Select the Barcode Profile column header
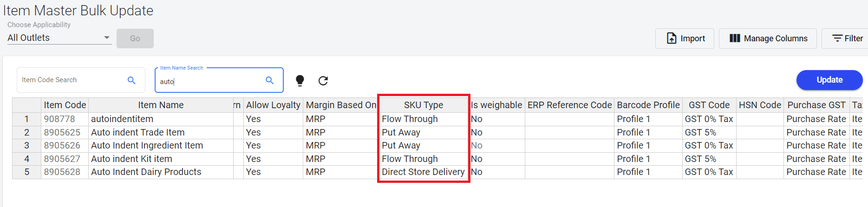Screen dimensions: 868x207 [x=648, y=105]
